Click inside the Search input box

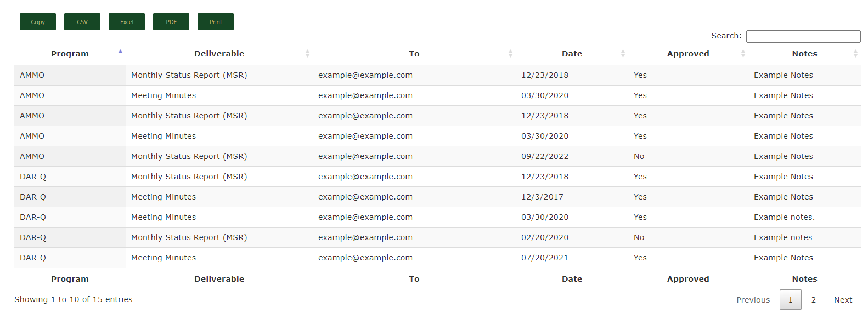coord(803,36)
